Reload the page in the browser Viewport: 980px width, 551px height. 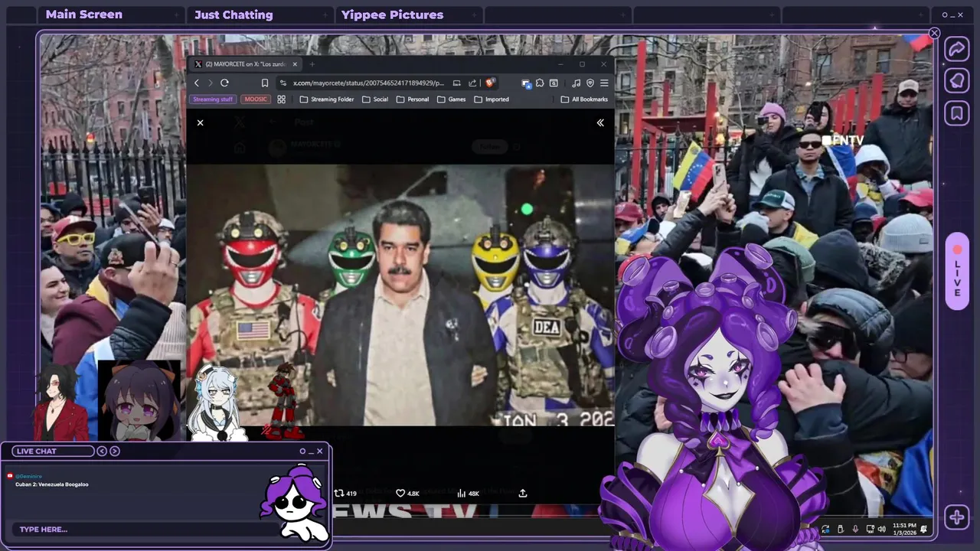[x=224, y=83]
